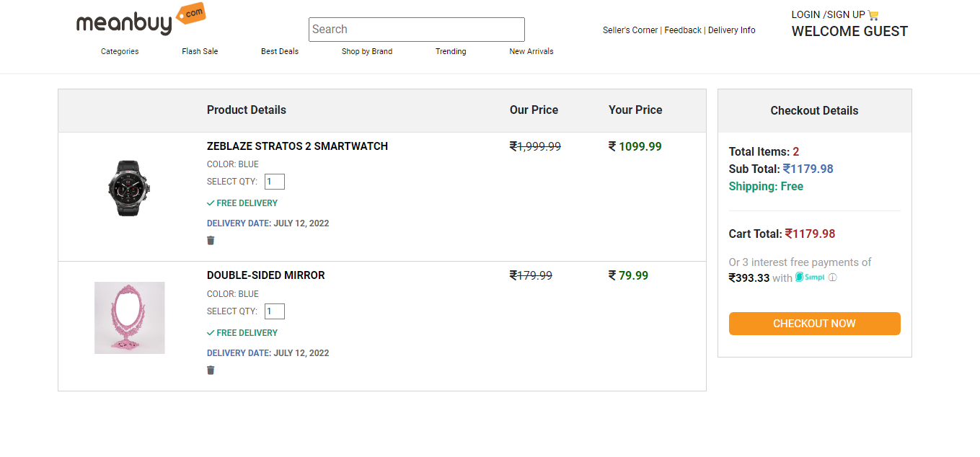Click the Product Details column header
The width and height of the screenshot is (980, 457).
click(247, 110)
